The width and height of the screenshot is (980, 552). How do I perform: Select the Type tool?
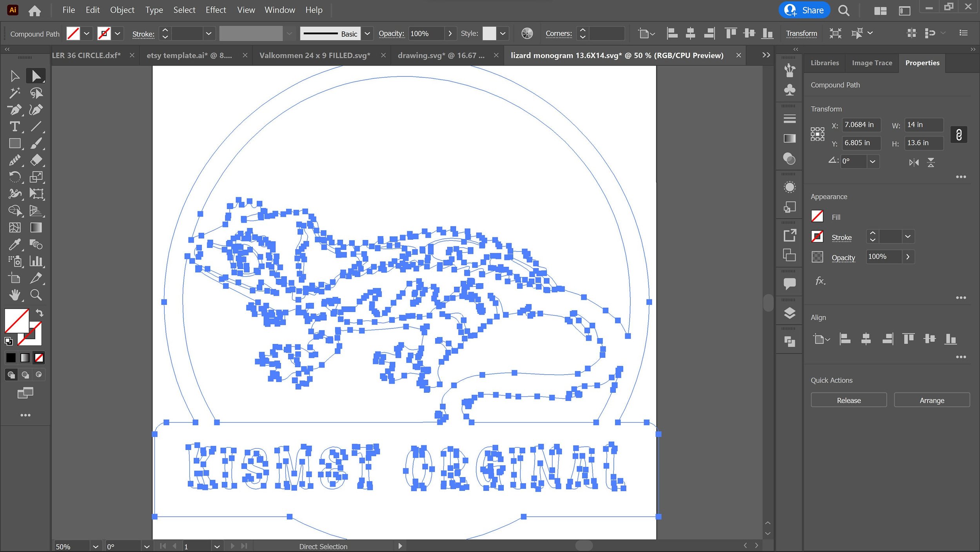[15, 126]
